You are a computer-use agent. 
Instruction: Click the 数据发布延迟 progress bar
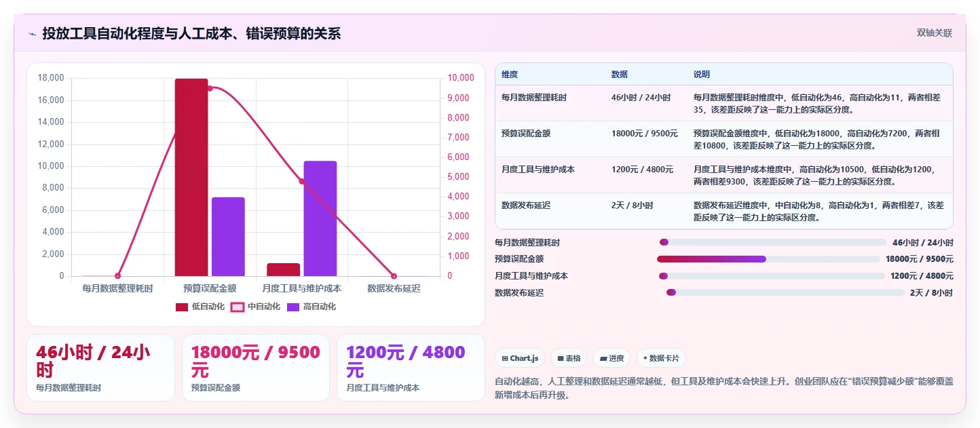pos(785,292)
